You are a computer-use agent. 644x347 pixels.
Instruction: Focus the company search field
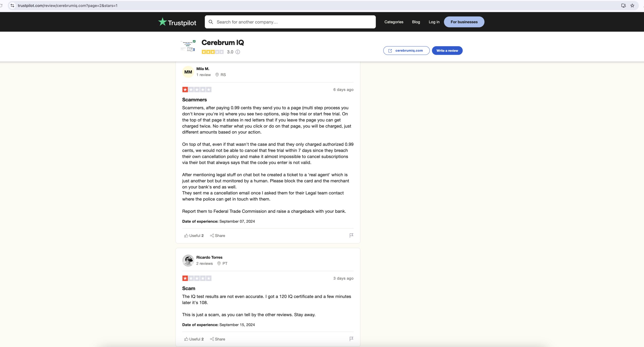pos(290,22)
